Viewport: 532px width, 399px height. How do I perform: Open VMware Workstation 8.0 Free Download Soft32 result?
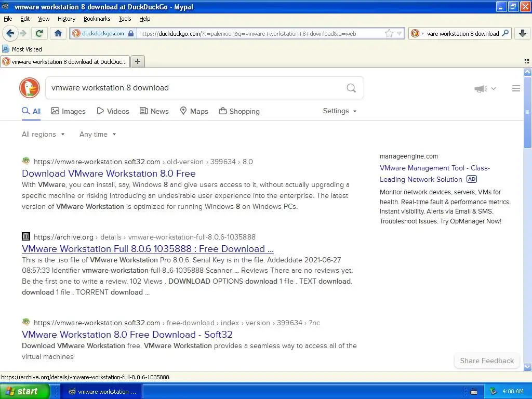tap(127, 335)
